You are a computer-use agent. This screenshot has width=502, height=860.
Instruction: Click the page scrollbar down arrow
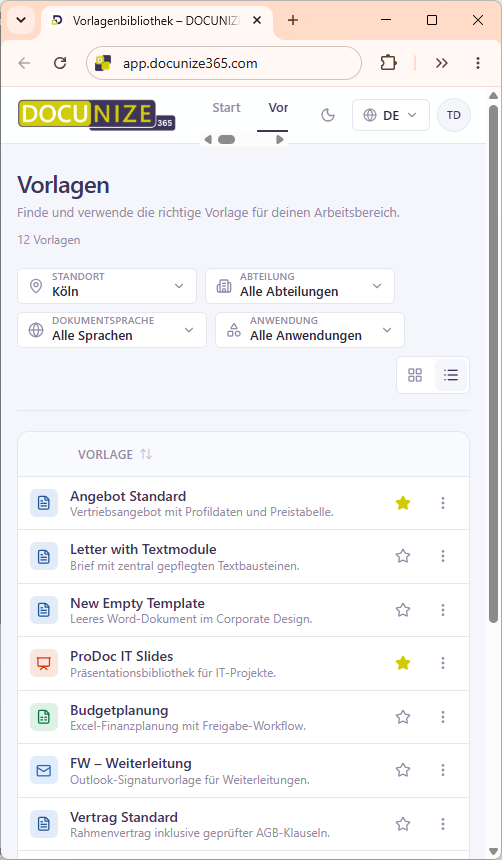click(493, 851)
